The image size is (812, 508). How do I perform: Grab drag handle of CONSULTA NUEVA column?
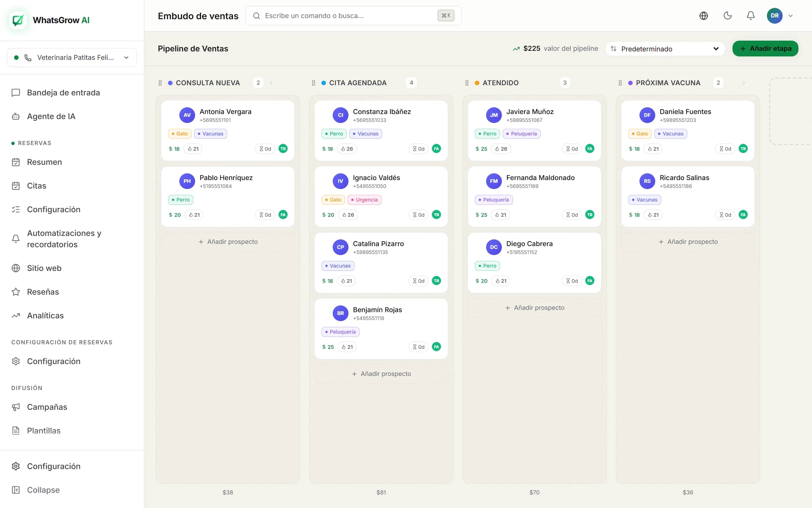tap(160, 83)
